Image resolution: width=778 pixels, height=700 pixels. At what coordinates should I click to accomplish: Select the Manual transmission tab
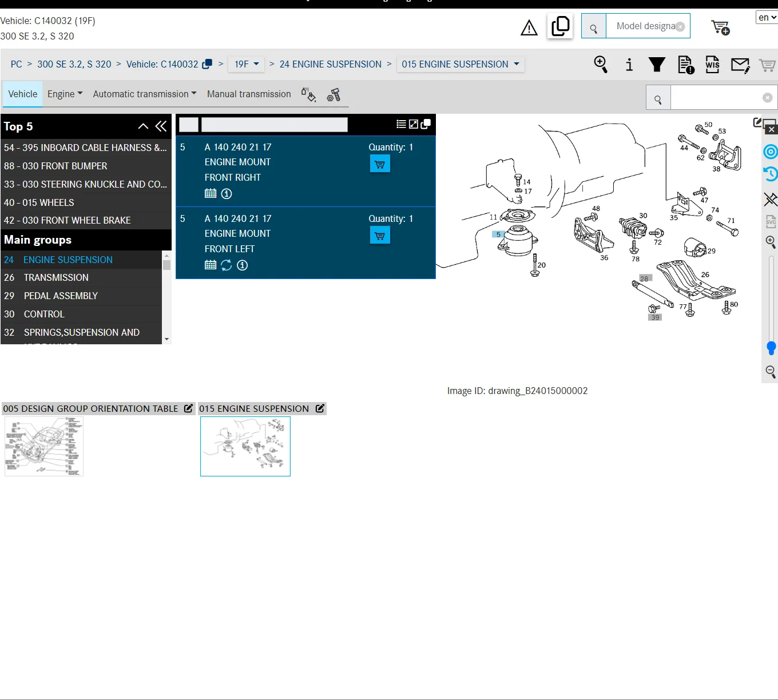[249, 94]
